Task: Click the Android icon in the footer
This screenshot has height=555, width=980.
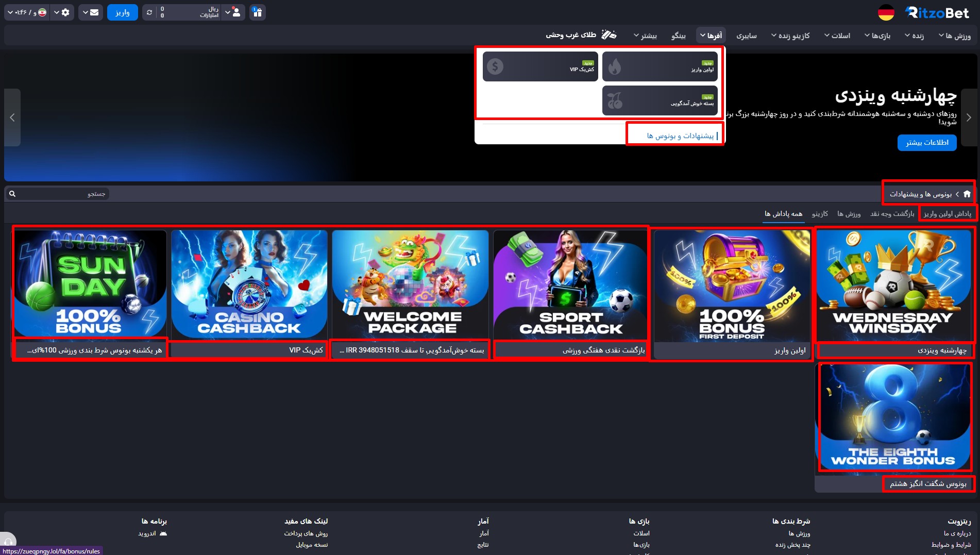Action: [163, 533]
